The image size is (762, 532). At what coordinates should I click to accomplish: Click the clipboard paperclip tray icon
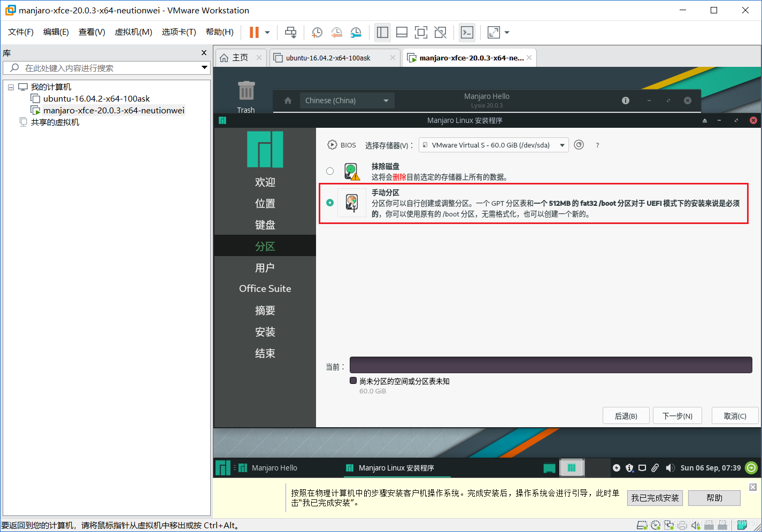(655, 468)
